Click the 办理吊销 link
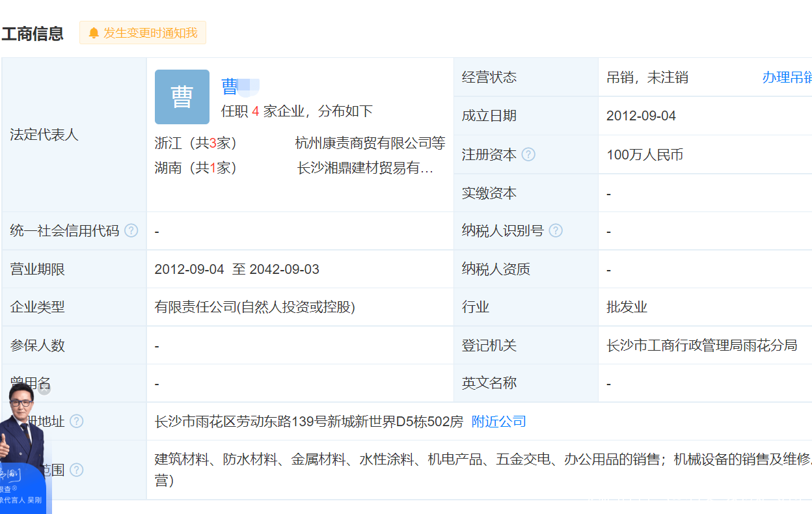This screenshot has height=514, width=812. pos(787,77)
